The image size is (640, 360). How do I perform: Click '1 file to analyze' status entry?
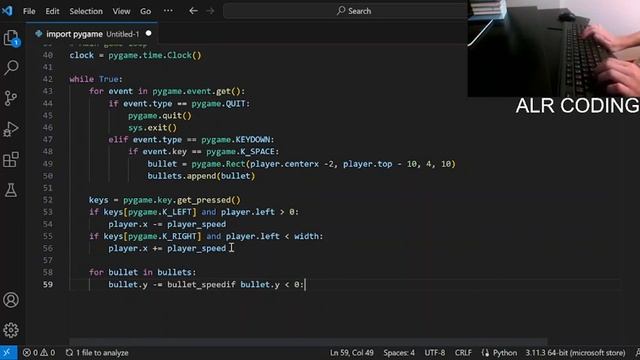(97, 353)
